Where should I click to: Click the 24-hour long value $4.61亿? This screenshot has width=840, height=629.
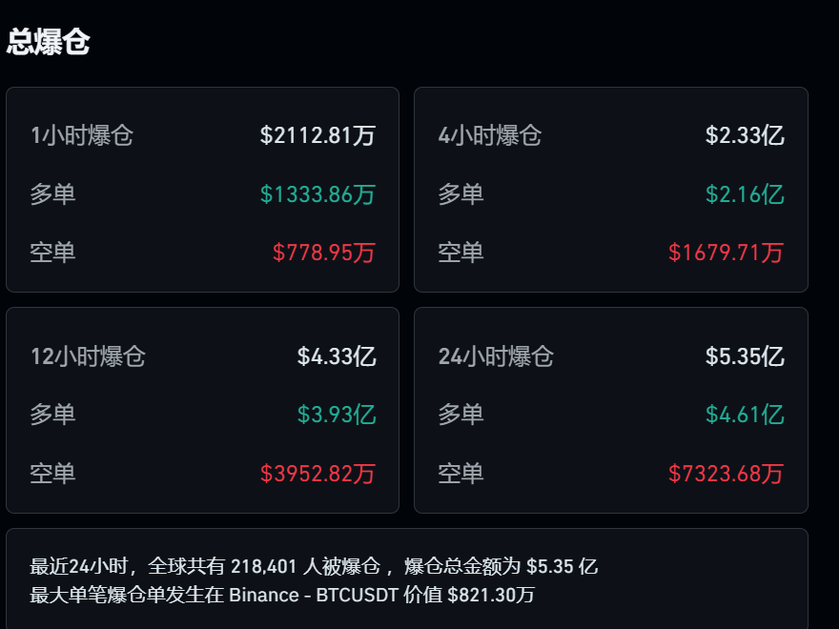click(745, 415)
